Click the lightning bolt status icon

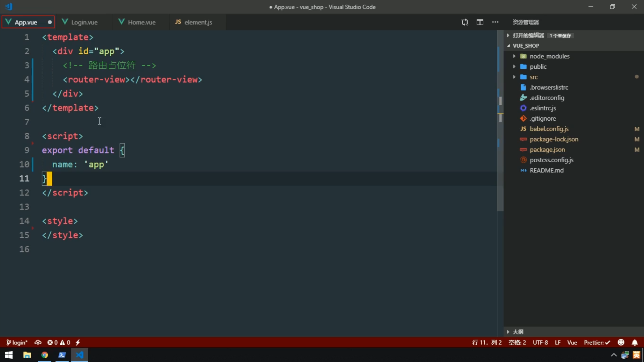coord(78,342)
